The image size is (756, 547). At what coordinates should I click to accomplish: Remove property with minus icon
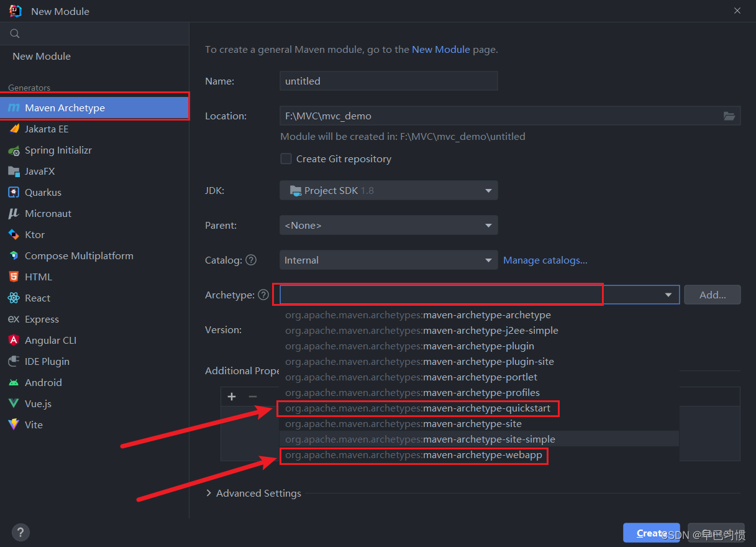[x=253, y=397]
